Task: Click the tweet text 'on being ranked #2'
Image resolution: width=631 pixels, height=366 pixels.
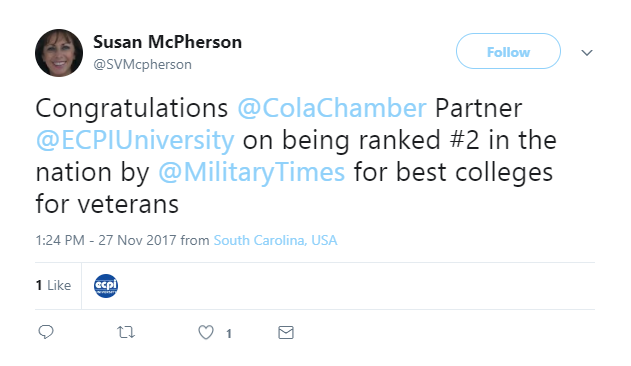Action: [361, 141]
